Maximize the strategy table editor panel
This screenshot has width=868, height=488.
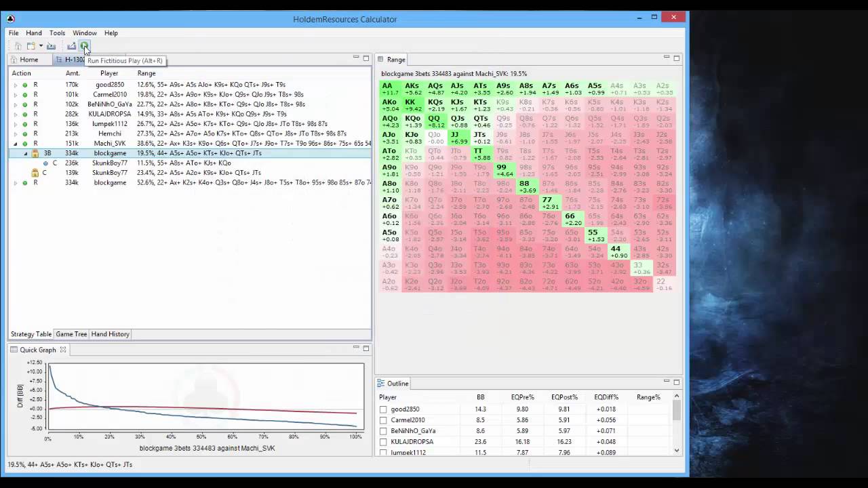point(366,58)
